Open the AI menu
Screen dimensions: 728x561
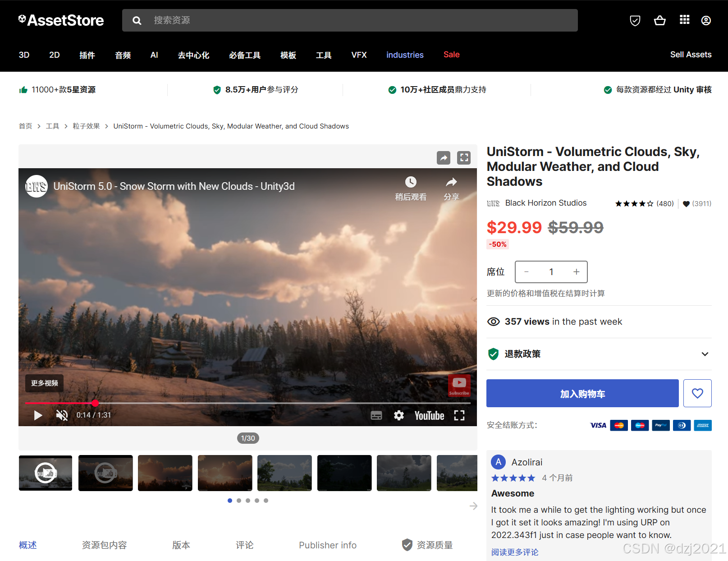coord(154,55)
